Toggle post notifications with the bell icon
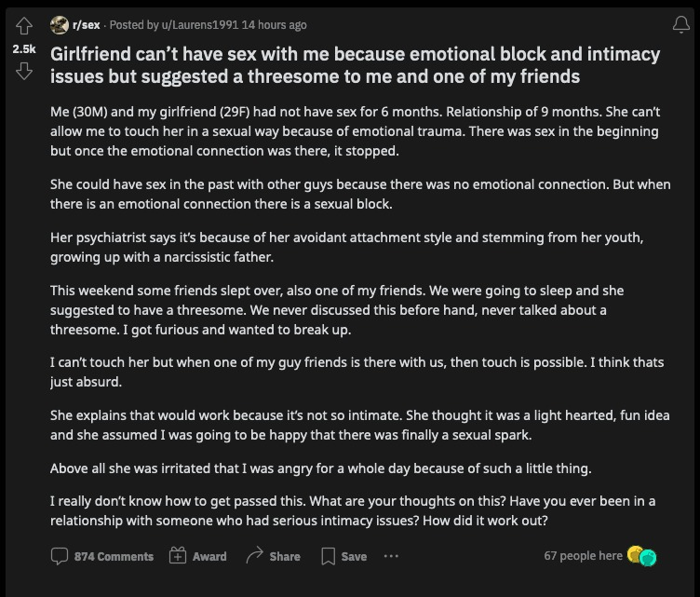The width and height of the screenshot is (700, 597). click(x=681, y=25)
